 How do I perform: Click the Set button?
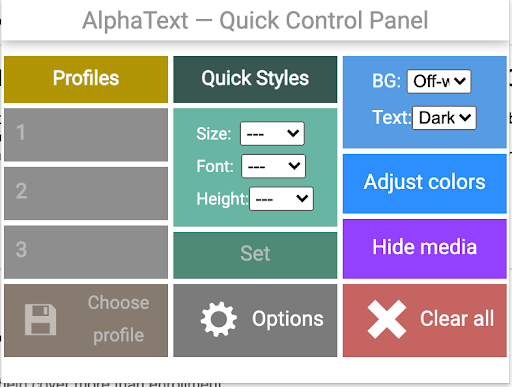(x=255, y=255)
